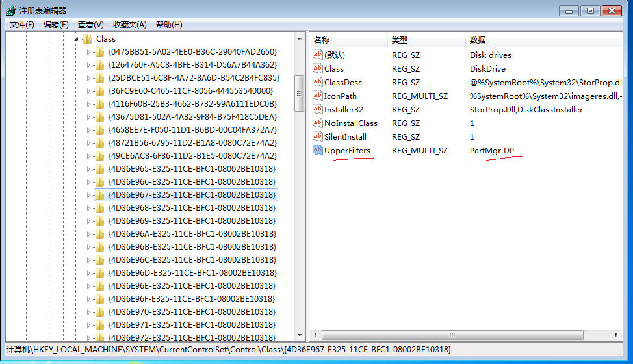Click the string icon of NoInstallClass value

pyautogui.click(x=318, y=123)
